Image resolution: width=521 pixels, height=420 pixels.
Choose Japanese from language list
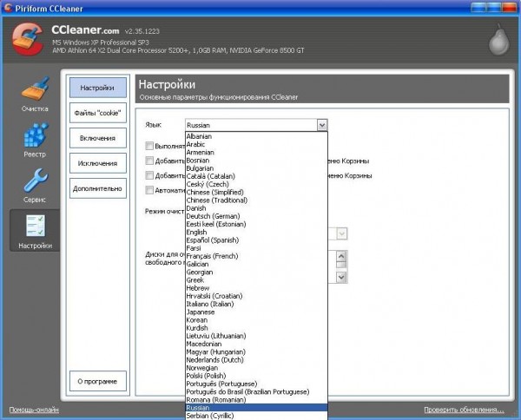click(x=256, y=312)
